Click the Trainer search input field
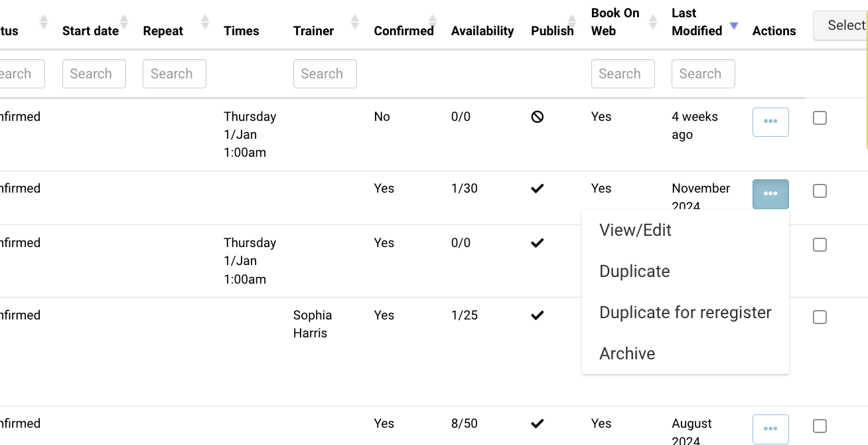The height and width of the screenshot is (445, 868). click(325, 74)
